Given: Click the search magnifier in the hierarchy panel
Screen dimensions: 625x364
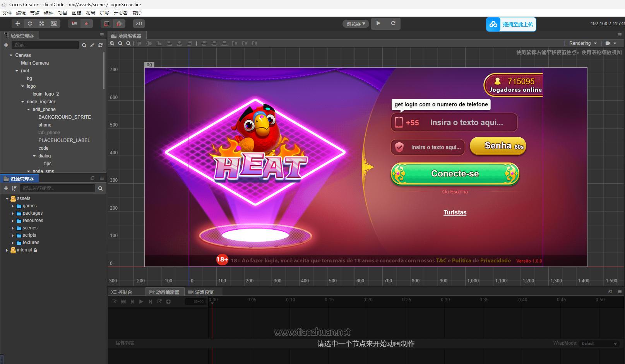Looking at the screenshot, I should pos(84,45).
